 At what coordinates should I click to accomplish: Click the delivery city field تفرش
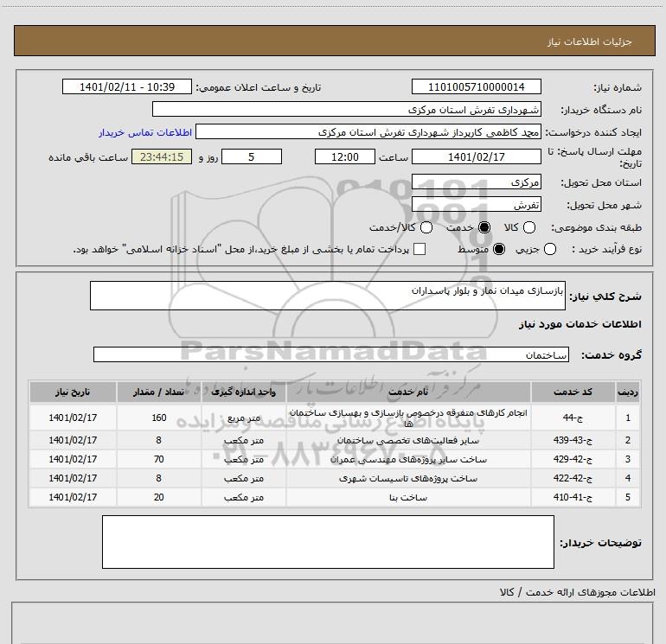[476, 205]
